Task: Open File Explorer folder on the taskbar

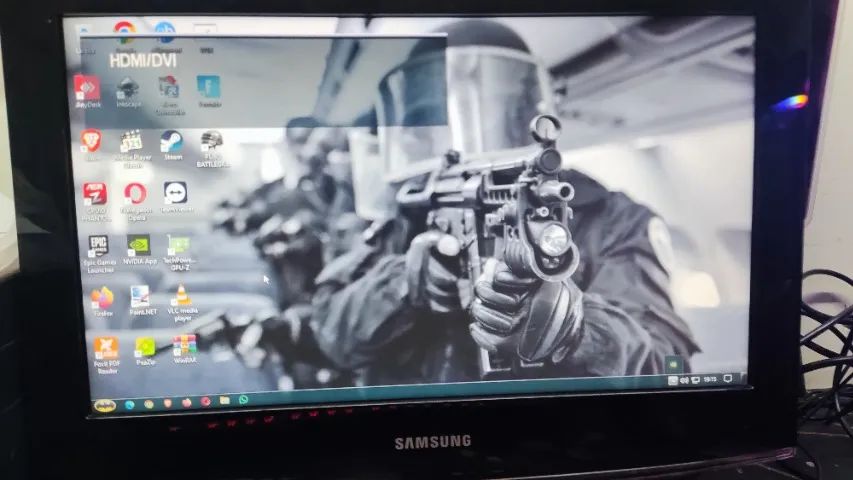Action: tap(224, 401)
